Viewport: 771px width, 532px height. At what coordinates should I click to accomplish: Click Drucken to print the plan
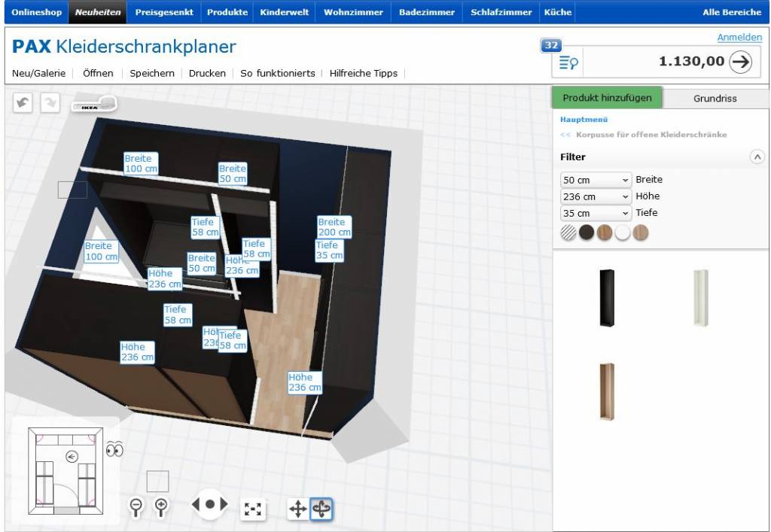coord(207,73)
